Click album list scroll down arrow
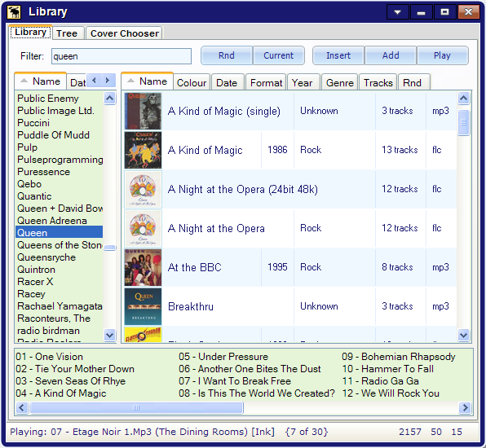The height and width of the screenshot is (448, 486). (464, 335)
